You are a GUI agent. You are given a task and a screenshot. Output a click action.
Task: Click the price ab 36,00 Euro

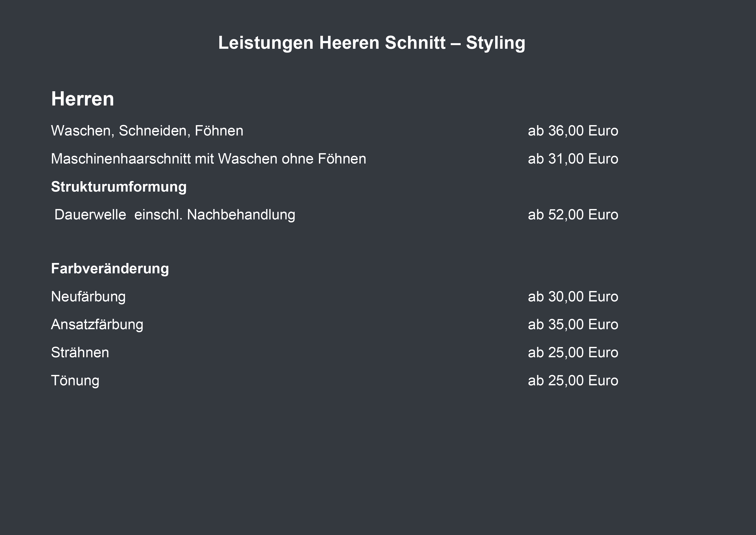(x=573, y=131)
